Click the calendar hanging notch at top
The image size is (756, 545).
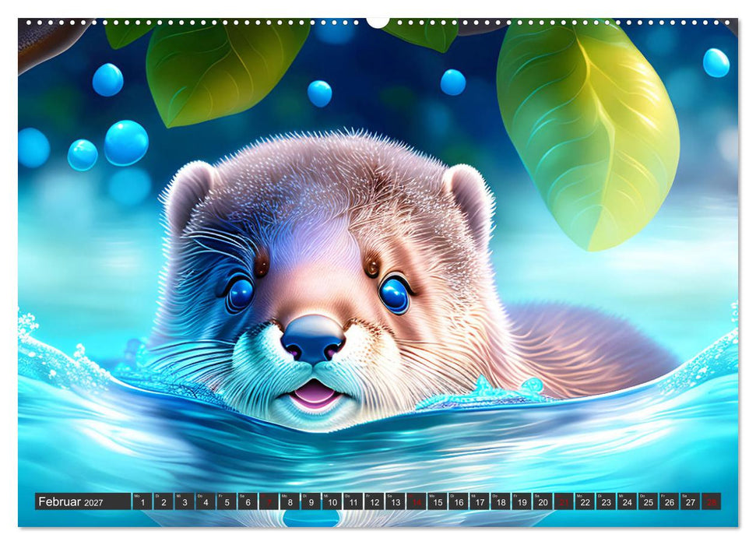[x=378, y=22]
